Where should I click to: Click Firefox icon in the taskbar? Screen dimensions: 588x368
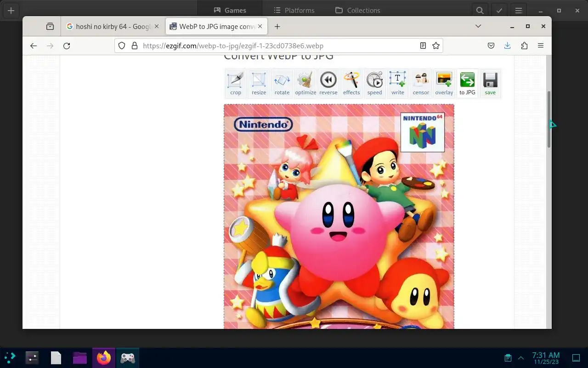[104, 357]
